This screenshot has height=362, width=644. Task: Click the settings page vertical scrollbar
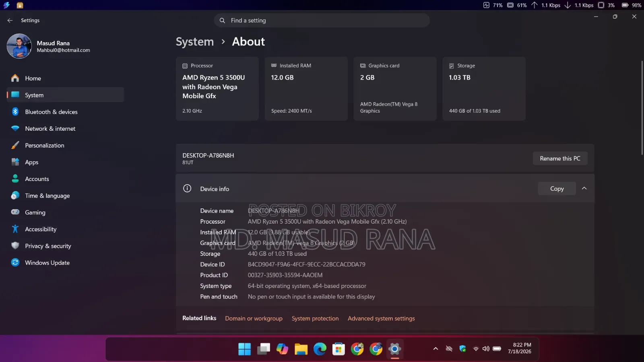pyautogui.click(x=642, y=108)
